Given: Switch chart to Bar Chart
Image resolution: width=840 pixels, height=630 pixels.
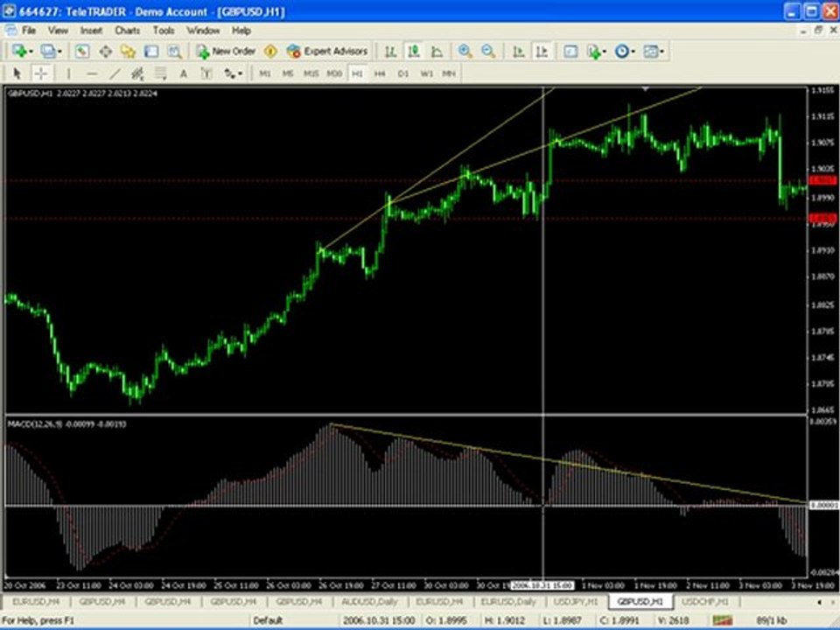Looking at the screenshot, I should [x=390, y=52].
